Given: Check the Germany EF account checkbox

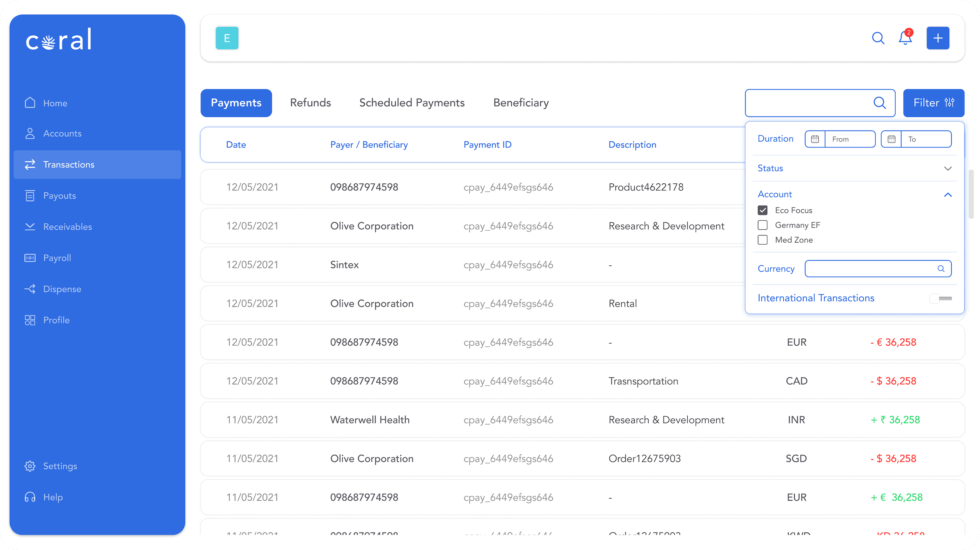Looking at the screenshot, I should 763,225.
